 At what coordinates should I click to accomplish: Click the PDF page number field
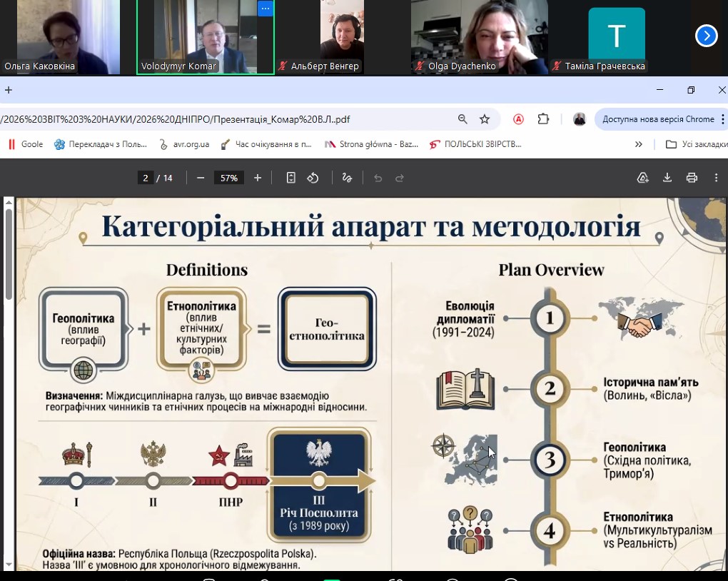pos(146,178)
